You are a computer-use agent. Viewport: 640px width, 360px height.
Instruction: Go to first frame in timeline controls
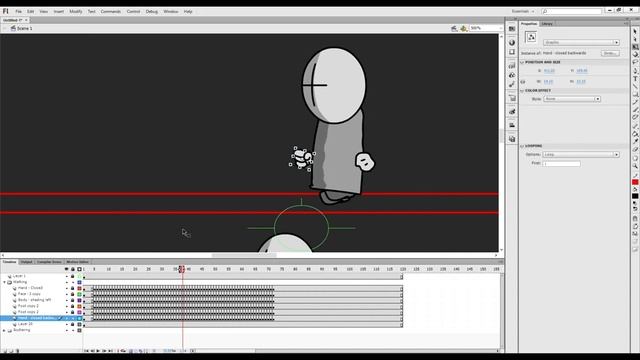click(86, 351)
